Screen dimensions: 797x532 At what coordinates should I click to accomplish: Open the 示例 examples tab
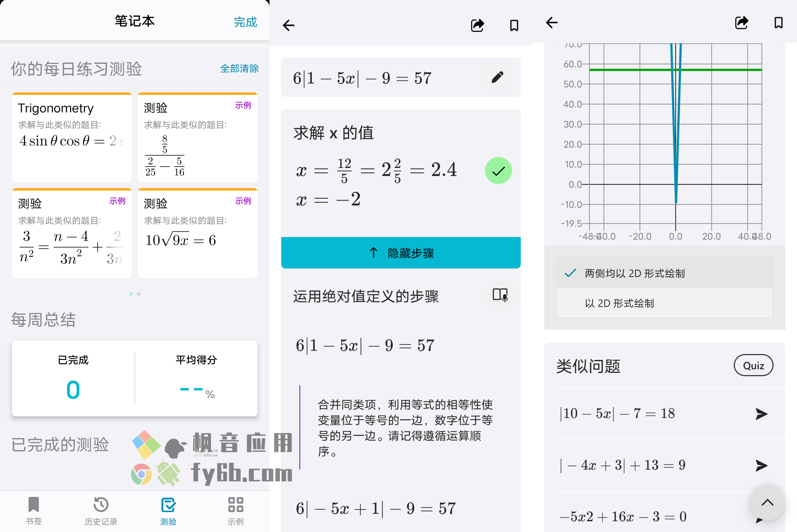236,511
